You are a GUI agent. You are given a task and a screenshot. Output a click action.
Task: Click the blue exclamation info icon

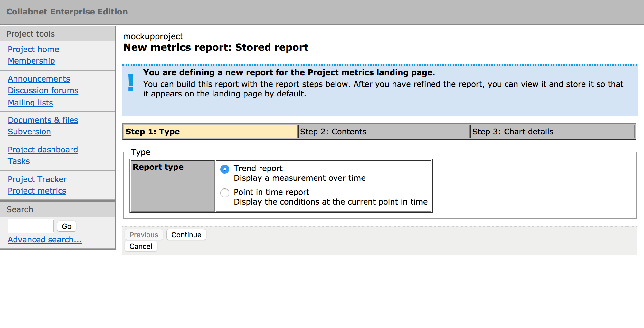coord(131,82)
